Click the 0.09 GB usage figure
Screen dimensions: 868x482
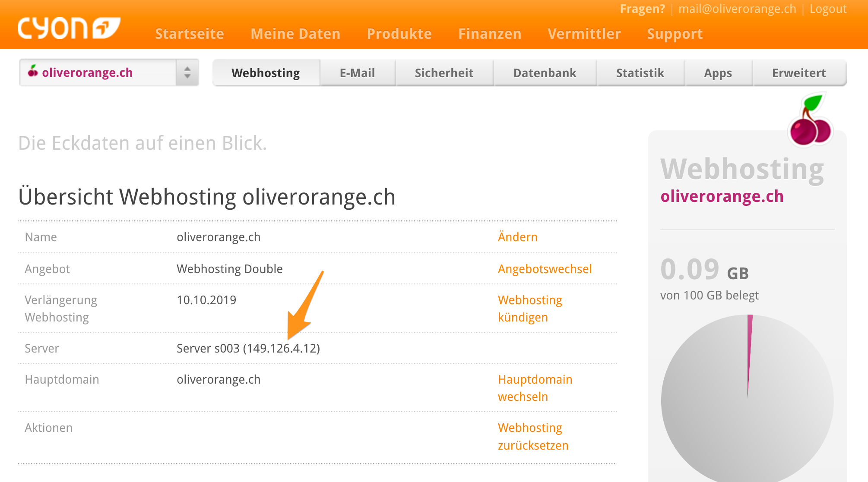pos(704,269)
